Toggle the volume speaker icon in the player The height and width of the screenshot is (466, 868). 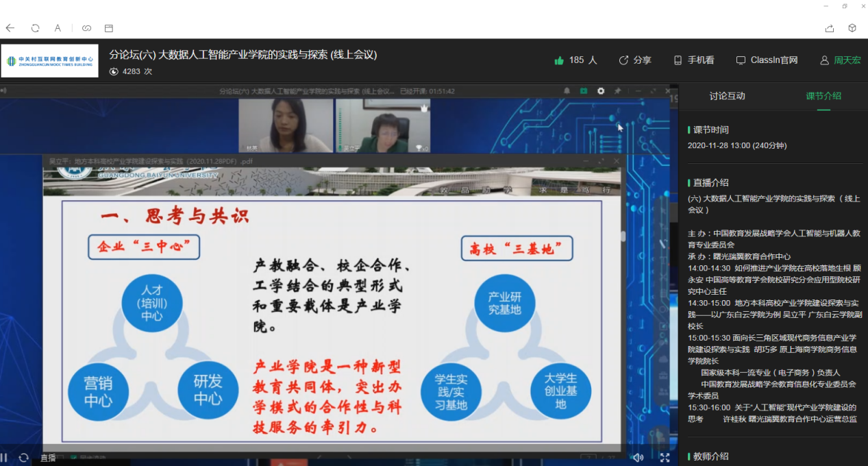click(x=638, y=458)
